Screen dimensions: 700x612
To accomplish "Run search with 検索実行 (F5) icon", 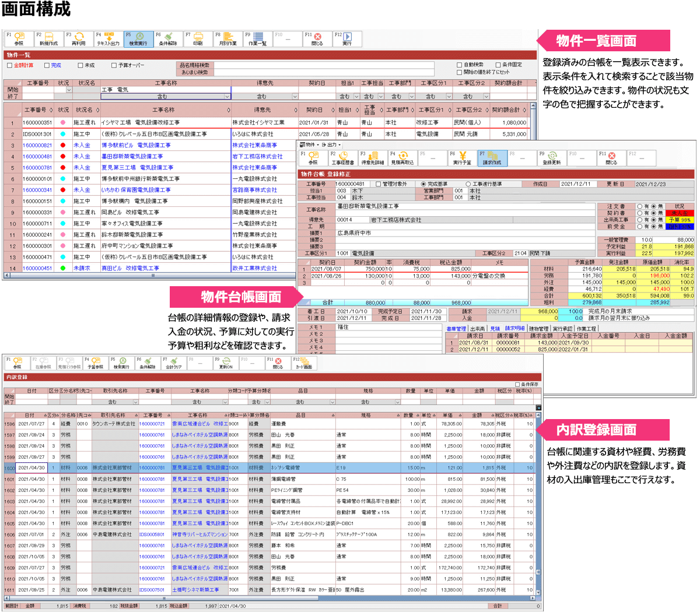I will click(138, 38).
